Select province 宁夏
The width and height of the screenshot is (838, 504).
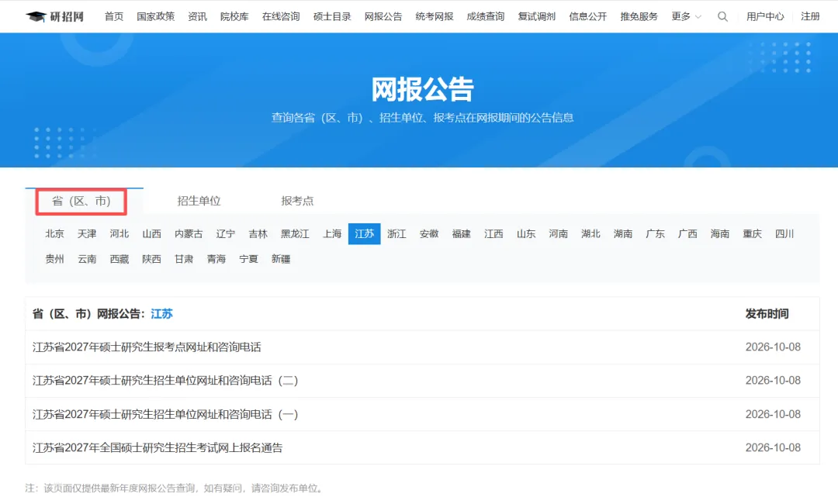[248, 259]
